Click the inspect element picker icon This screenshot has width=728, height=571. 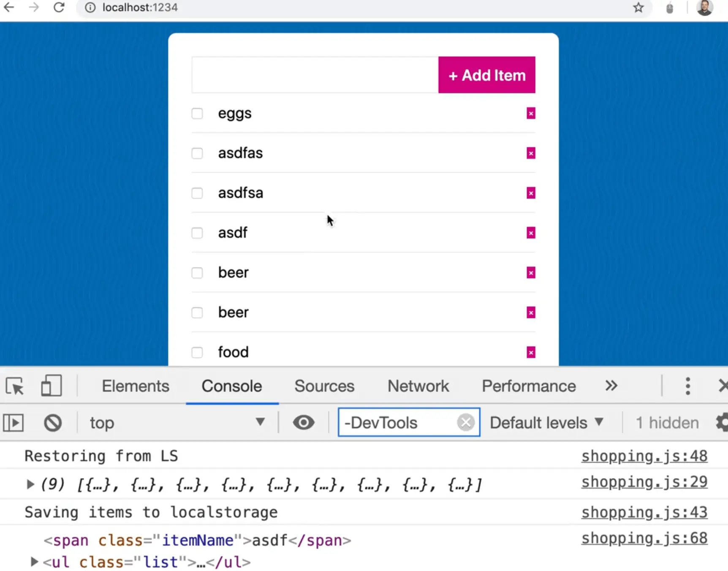[x=15, y=386]
